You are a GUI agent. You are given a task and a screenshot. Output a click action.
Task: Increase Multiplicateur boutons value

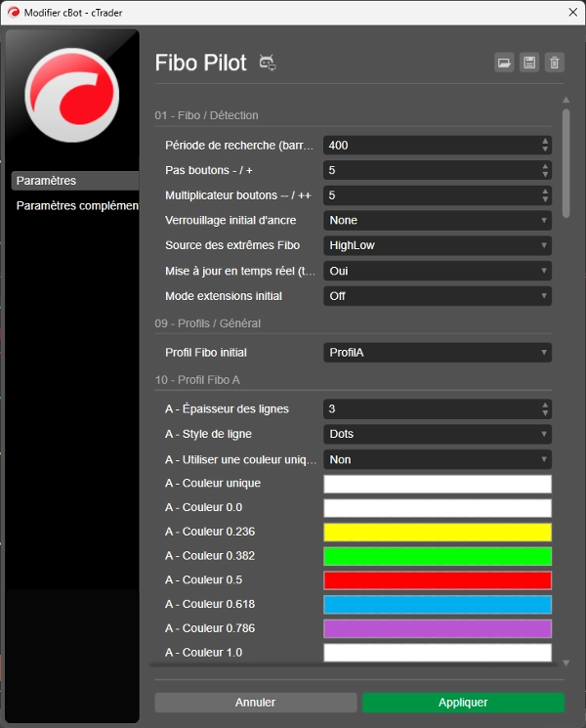coord(545,192)
